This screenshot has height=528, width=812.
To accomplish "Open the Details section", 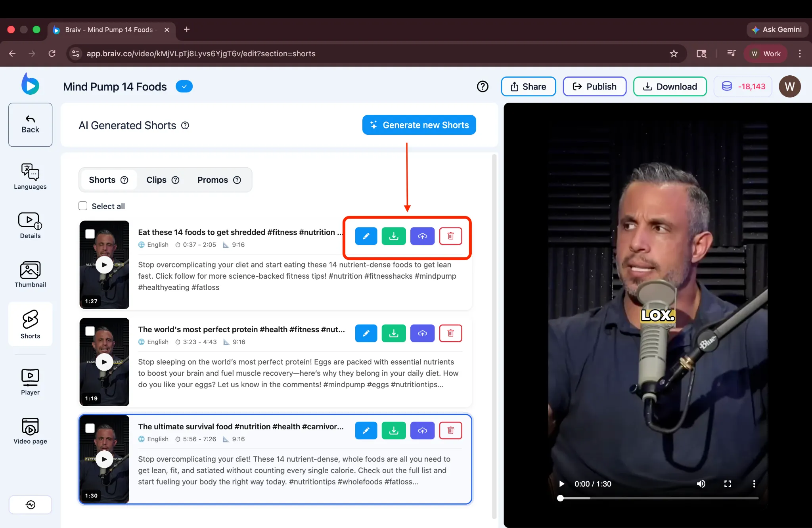I will click(x=30, y=226).
